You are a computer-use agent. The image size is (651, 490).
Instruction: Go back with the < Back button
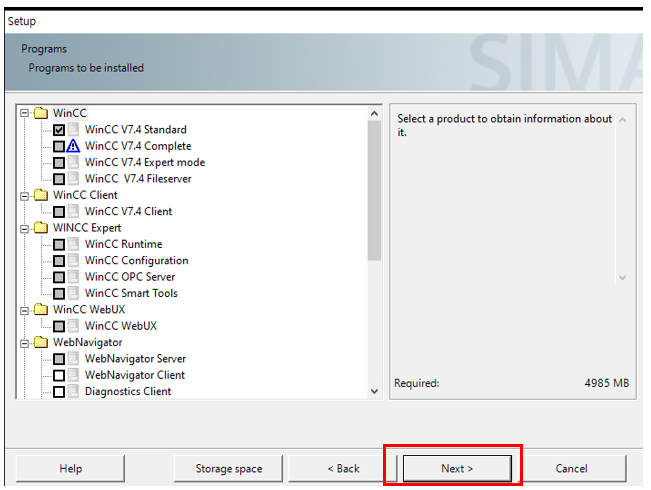(x=343, y=468)
